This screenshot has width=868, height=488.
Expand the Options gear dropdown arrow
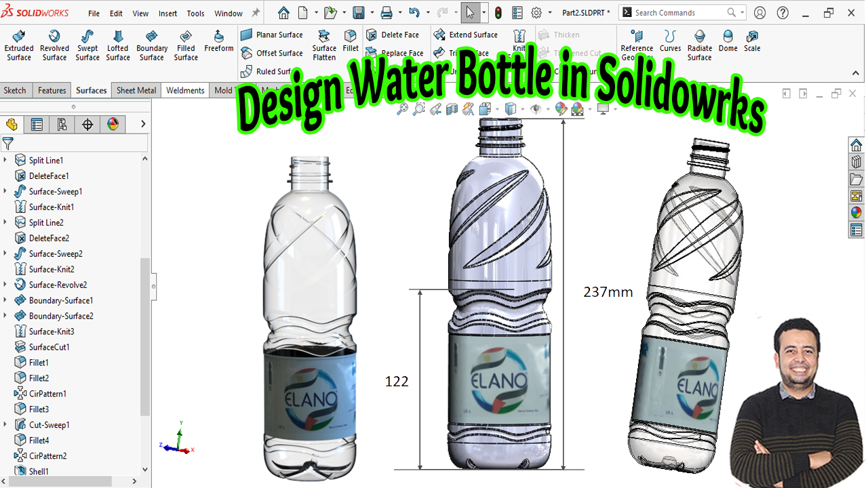pyautogui.click(x=549, y=13)
